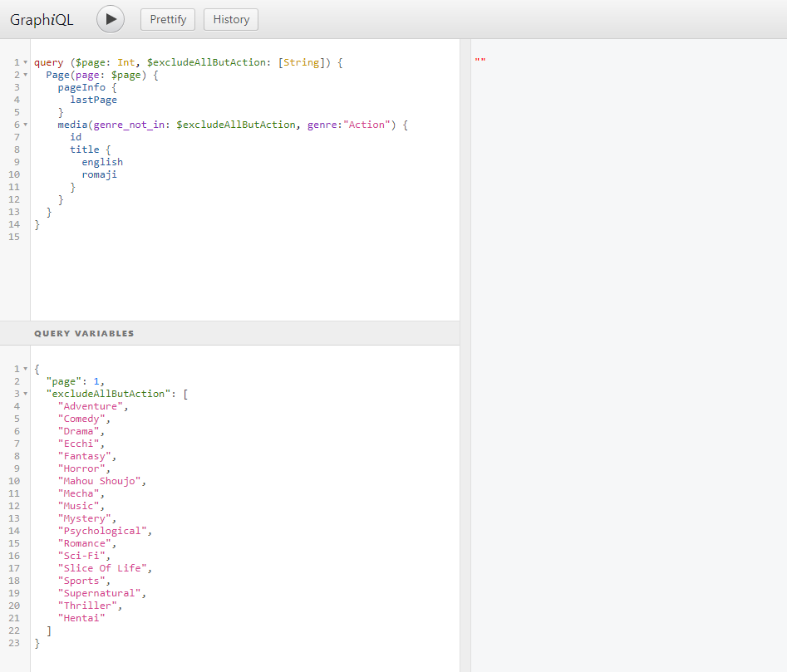Click the "Slice Of Life" value
787x672 pixels.
(102, 568)
